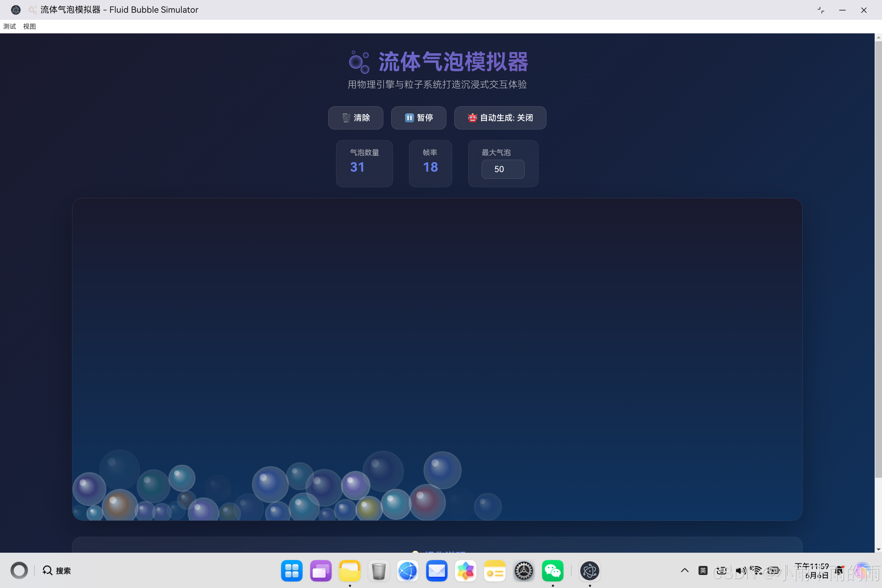The image size is (882, 588).
Task: Click the orange-brown bubble in the canvas
Action: tap(120, 505)
